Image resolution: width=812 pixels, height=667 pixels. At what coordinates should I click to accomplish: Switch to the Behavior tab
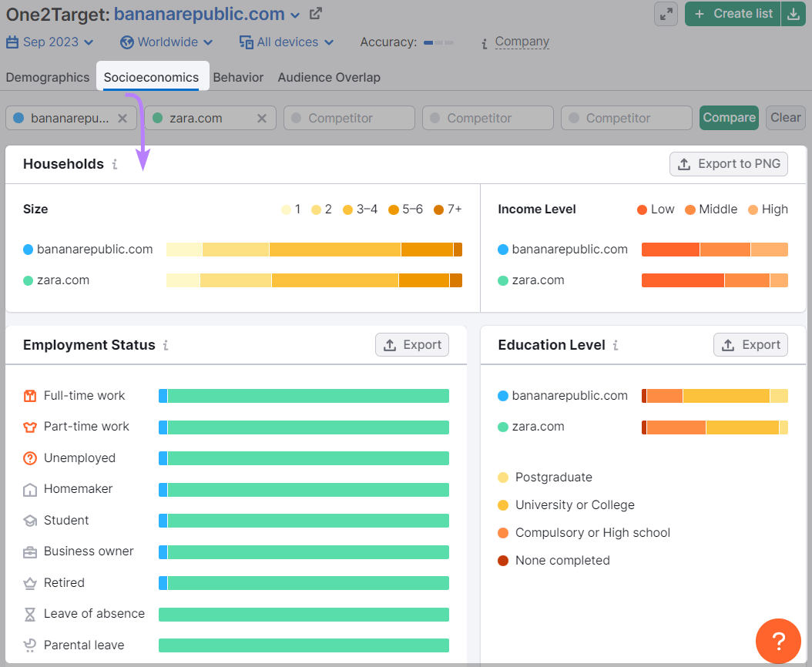tap(238, 77)
